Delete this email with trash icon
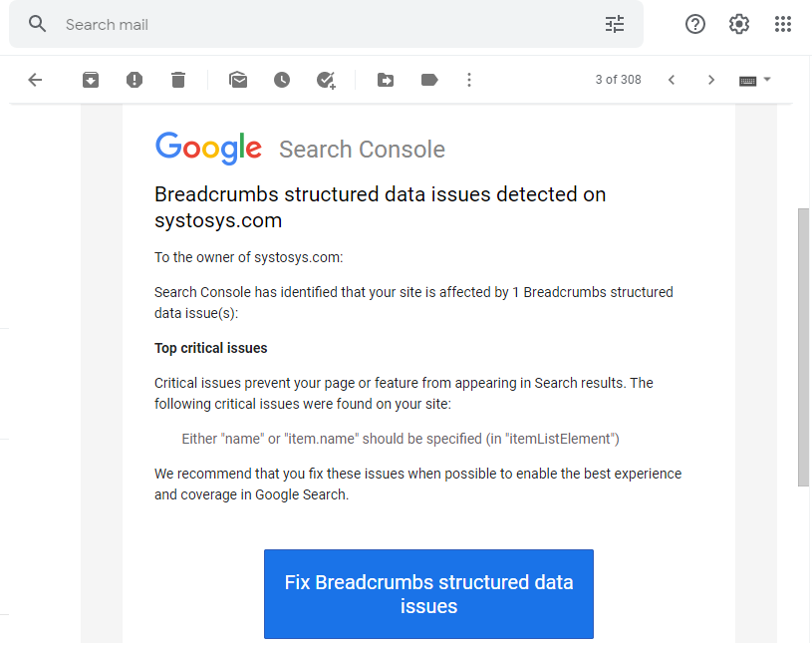This screenshot has height=648, width=812. [x=178, y=80]
